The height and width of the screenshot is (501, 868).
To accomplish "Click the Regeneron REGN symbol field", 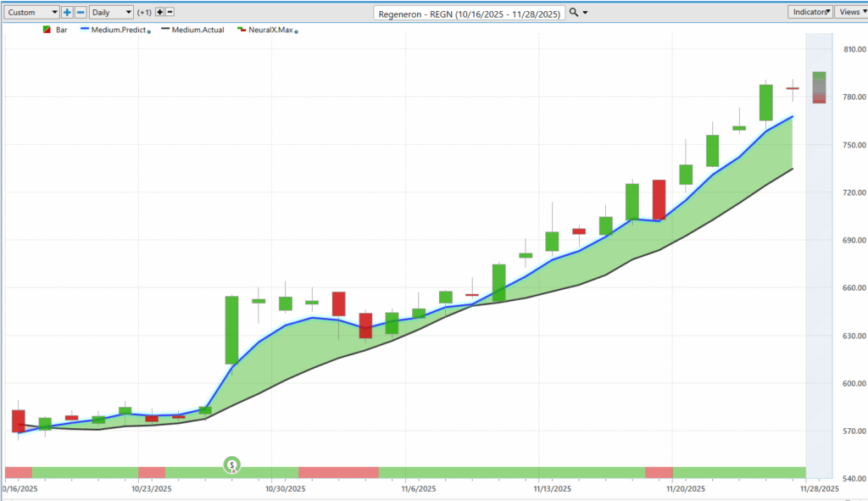I will 470,13.
